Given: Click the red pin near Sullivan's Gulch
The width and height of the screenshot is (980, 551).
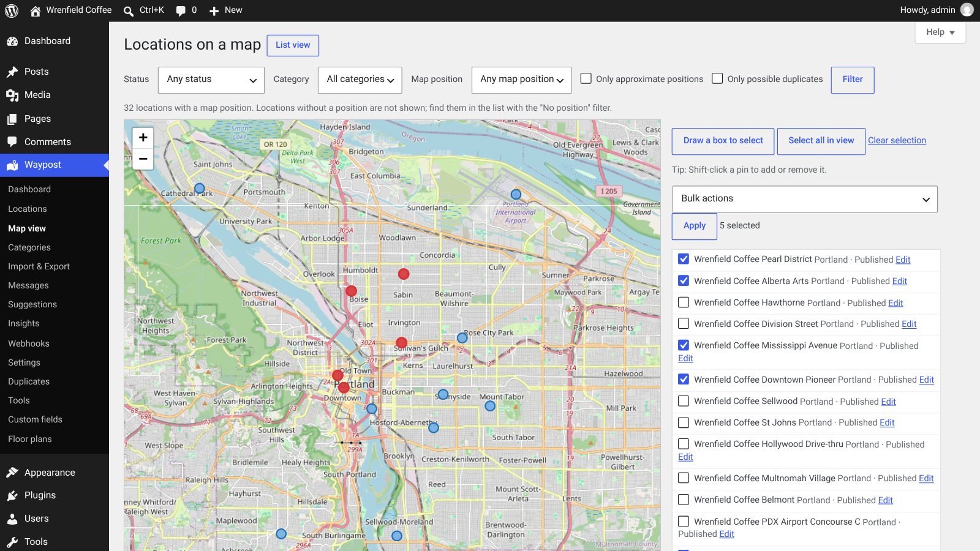Looking at the screenshot, I should (401, 343).
